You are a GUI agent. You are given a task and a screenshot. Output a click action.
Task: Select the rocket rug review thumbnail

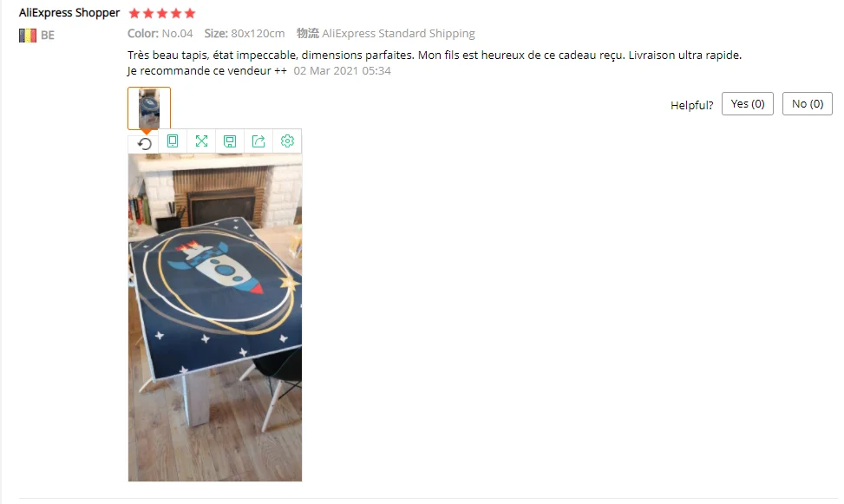(x=149, y=108)
